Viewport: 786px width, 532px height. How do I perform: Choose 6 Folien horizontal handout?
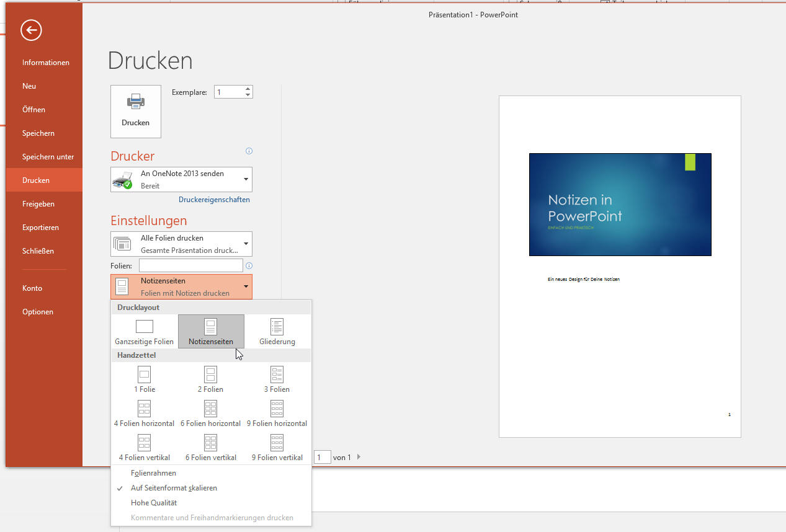click(211, 414)
